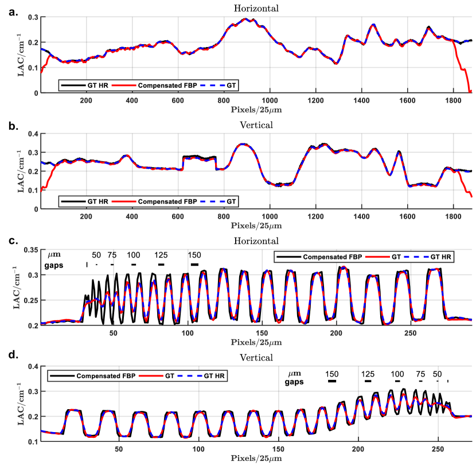Click x-axis tick "1400" in panel b
The image size is (476, 466).
pyautogui.click(x=361, y=216)
